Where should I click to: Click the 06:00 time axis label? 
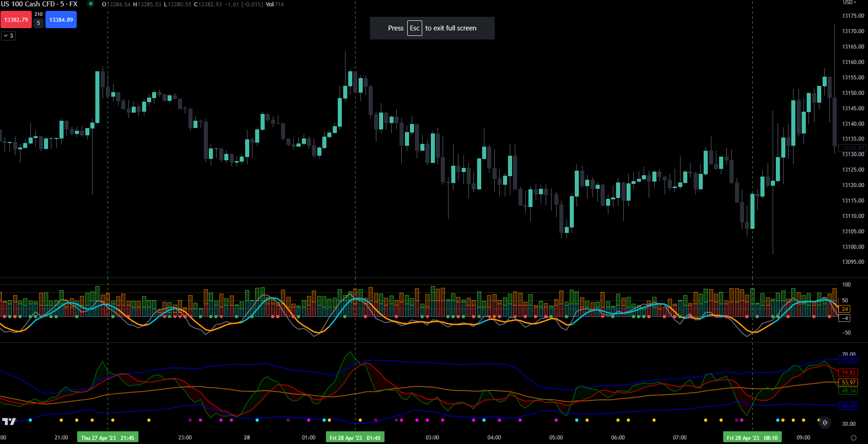[x=618, y=438]
